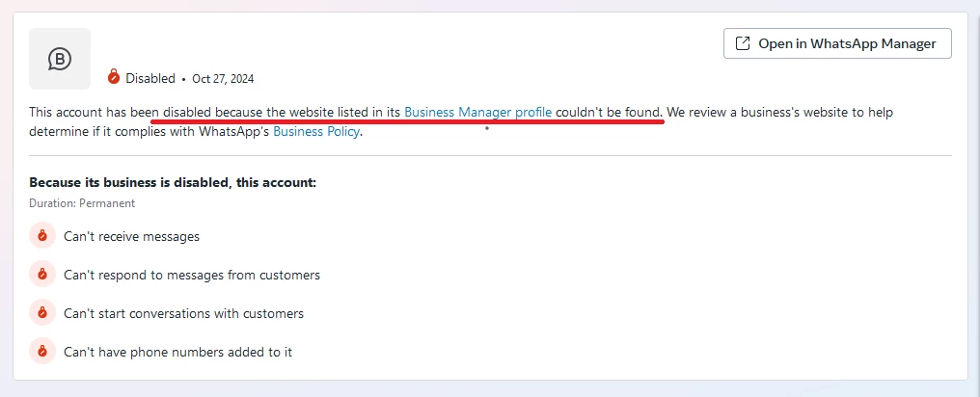Select "Can't respond to messages from customers" text
Image resolution: width=980 pixels, height=397 pixels.
coord(191,275)
